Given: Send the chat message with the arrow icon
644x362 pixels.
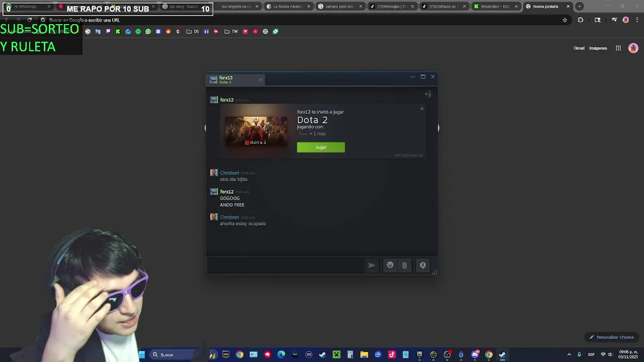Looking at the screenshot, I should click(x=371, y=265).
